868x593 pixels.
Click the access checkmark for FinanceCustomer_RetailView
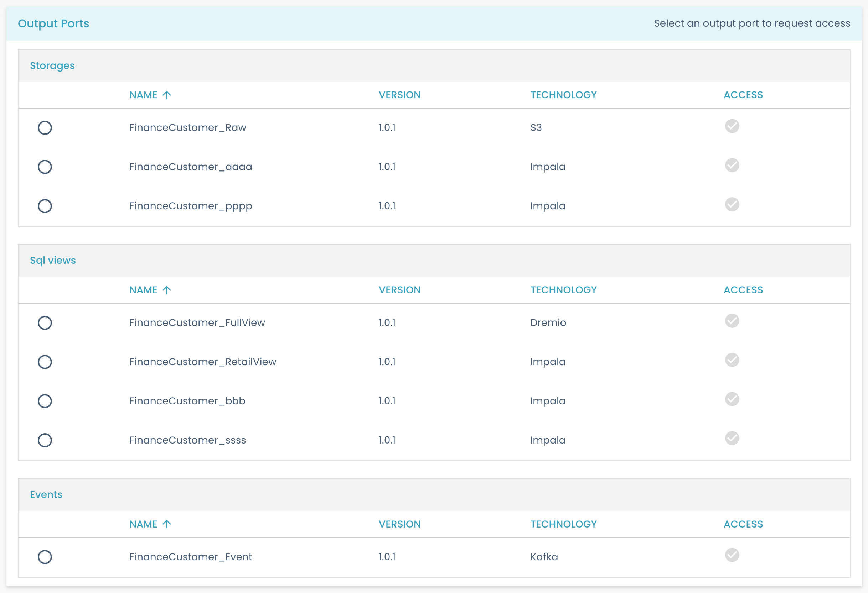[x=732, y=361]
